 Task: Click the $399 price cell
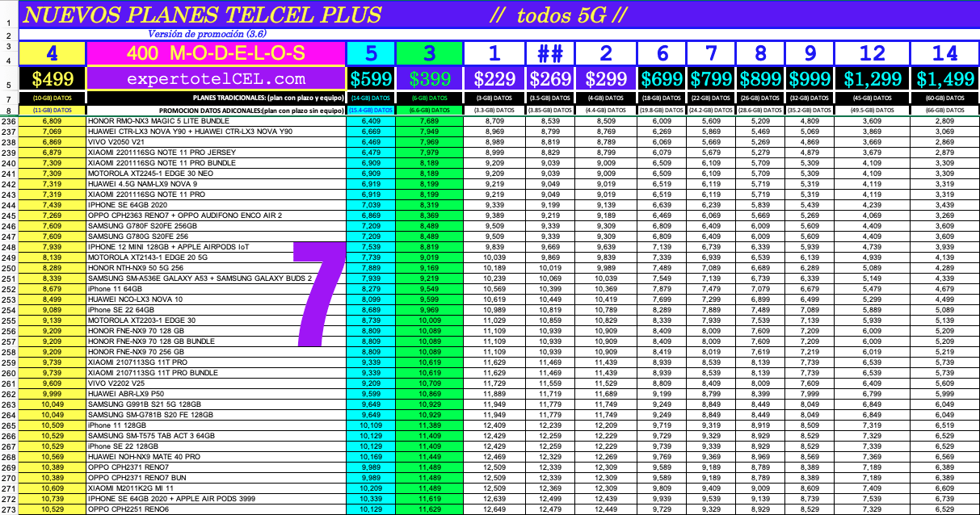pyautogui.click(x=430, y=79)
